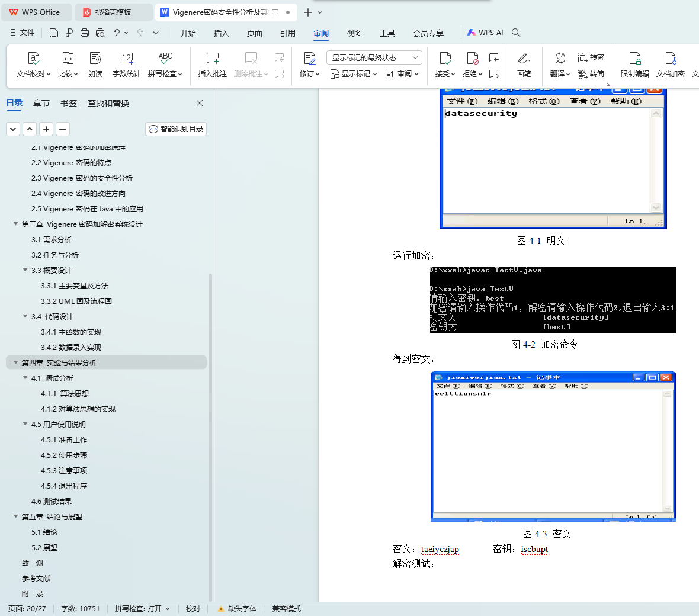
Task: Collapse the 4.5 用户使用说明 section
Action: point(25,424)
